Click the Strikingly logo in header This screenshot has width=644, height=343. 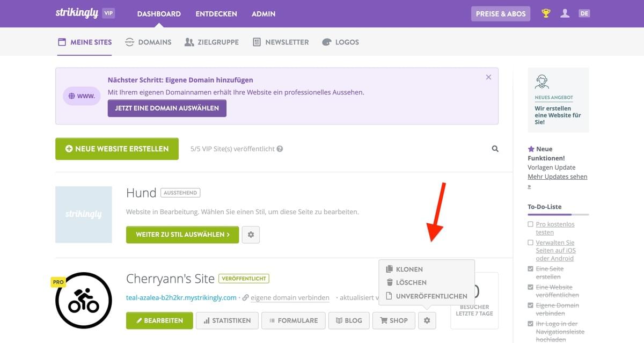coord(77,13)
